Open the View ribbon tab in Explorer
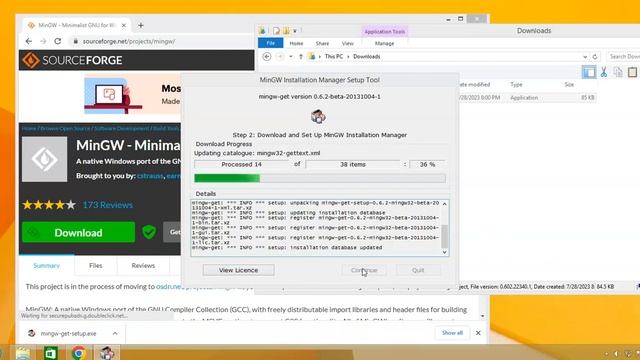Viewport: 640px width, 360px height. (x=348, y=43)
